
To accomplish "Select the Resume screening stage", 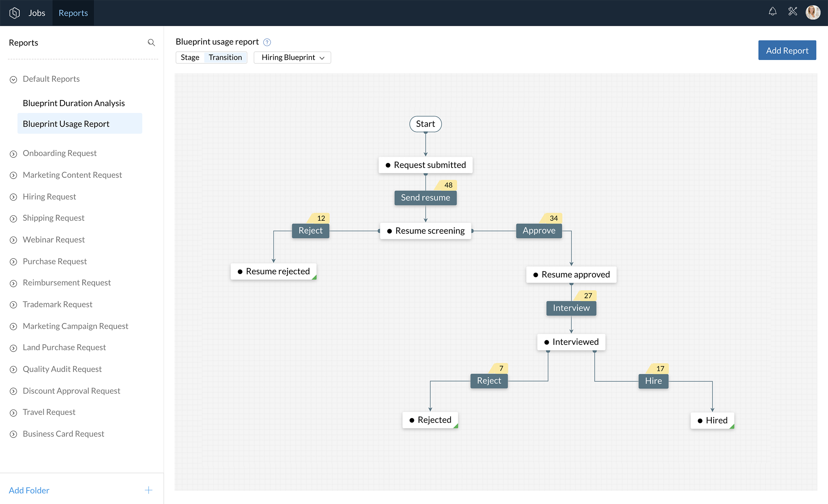I will (x=426, y=231).
